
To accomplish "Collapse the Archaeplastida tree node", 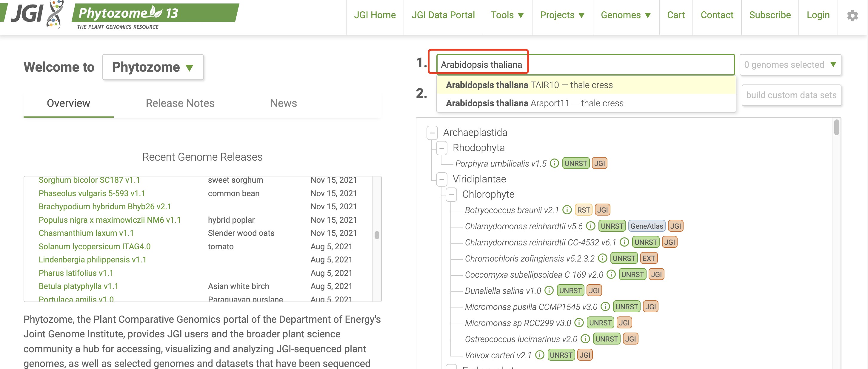I will tap(432, 133).
